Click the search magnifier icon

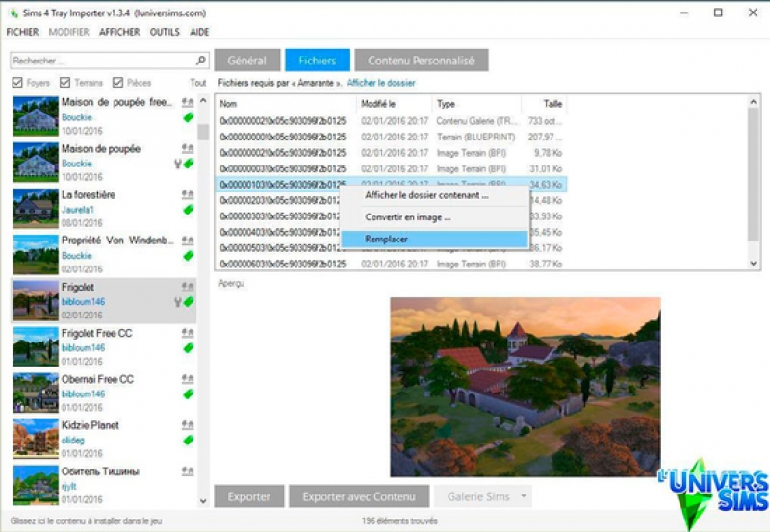[200, 61]
